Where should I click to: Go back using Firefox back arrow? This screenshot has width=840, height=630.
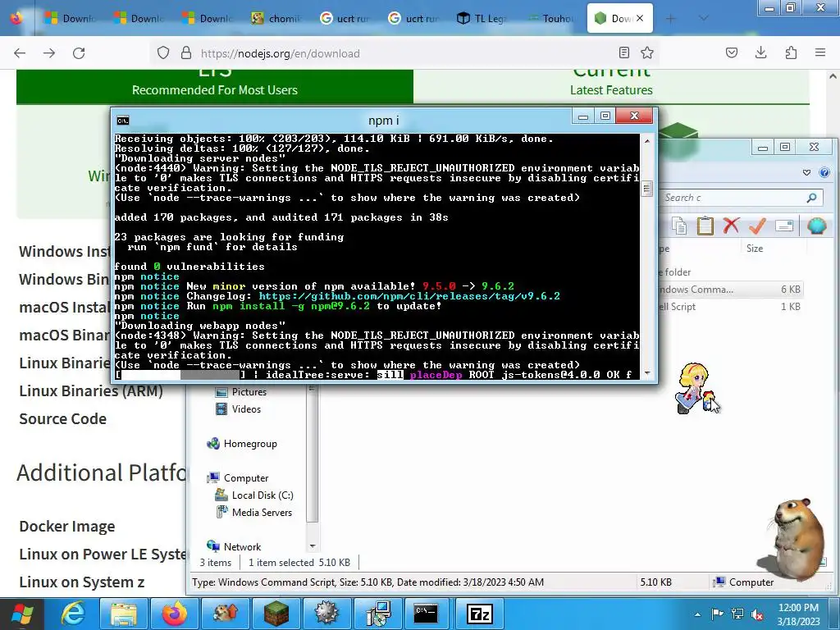point(20,53)
